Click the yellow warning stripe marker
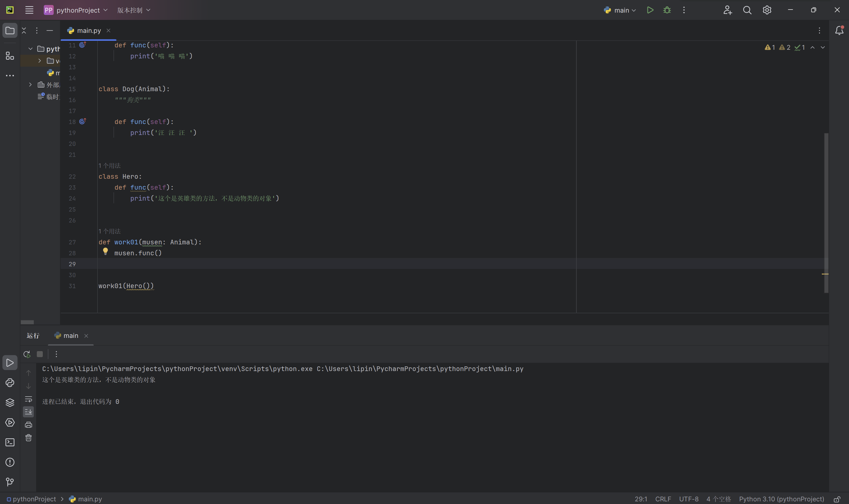The image size is (849, 504). tap(825, 274)
